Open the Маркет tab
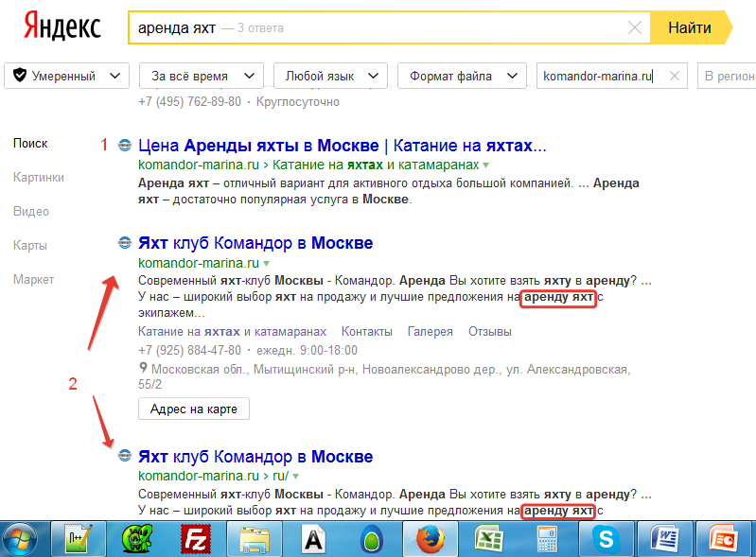Image resolution: width=756 pixels, height=557 pixels. [x=34, y=280]
